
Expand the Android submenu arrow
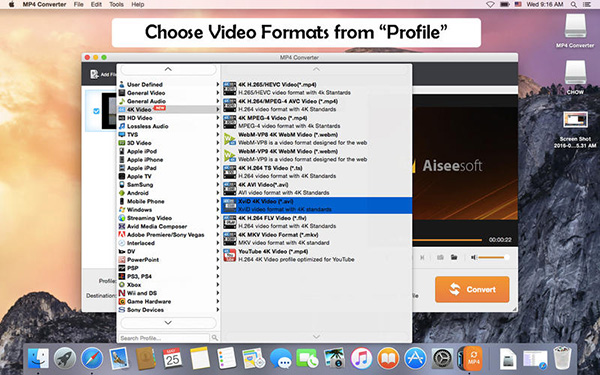pyautogui.click(x=218, y=193)
